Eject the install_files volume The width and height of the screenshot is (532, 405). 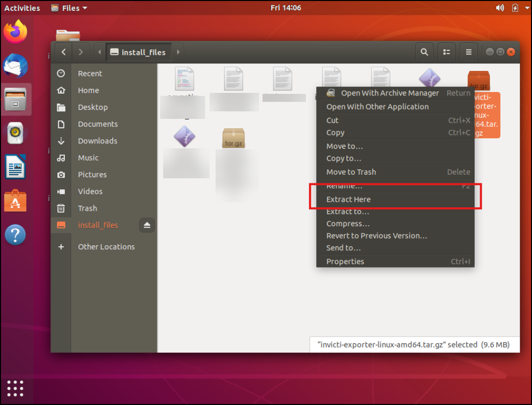(x=147, y=225)
